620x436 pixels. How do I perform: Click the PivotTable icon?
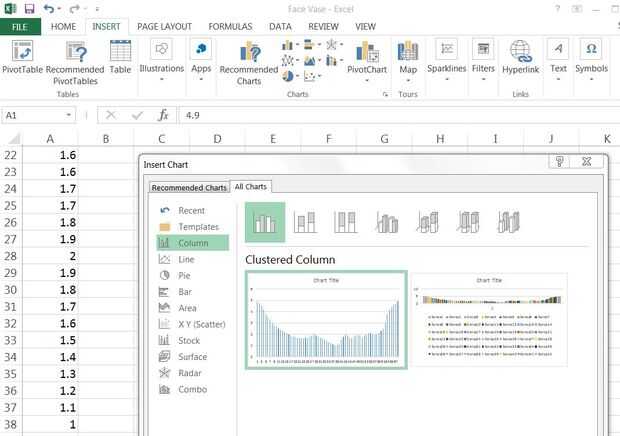(x=22, y=57)
